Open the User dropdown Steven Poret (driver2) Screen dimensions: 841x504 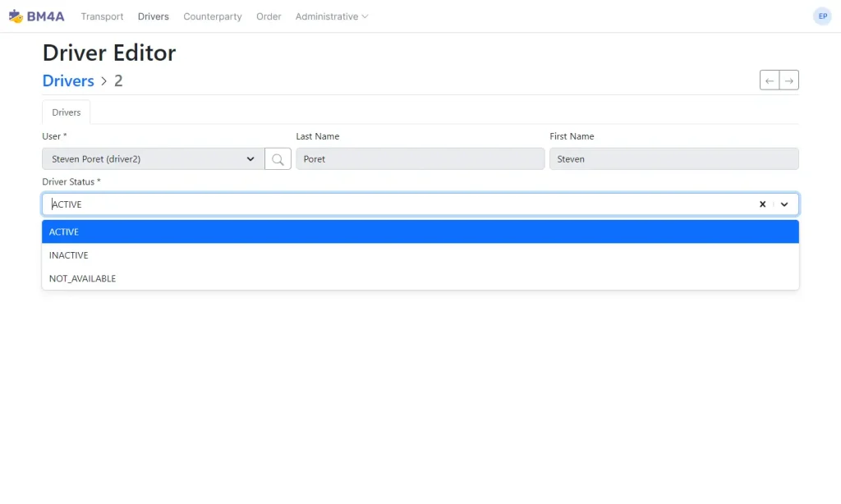(x=154, y=158)
